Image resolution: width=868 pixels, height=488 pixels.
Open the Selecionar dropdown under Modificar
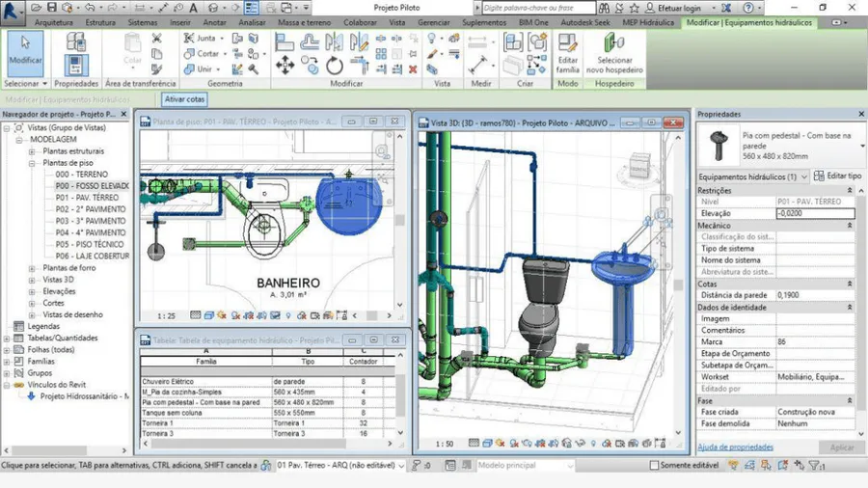[25, 84]
